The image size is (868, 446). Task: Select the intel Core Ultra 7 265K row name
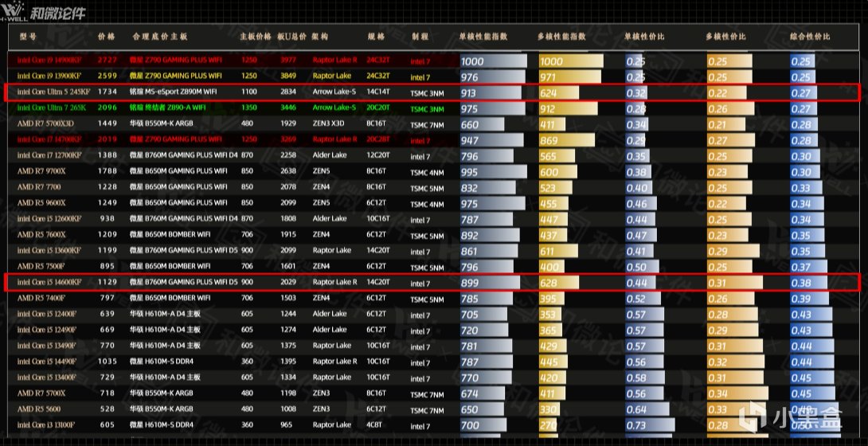52,108
